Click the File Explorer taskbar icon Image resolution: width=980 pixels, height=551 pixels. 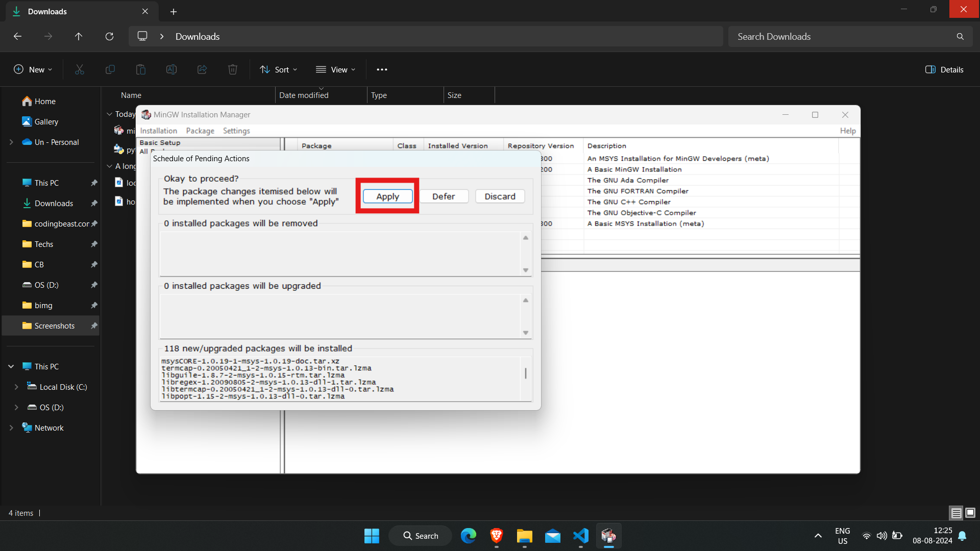(x=524, y=536)
